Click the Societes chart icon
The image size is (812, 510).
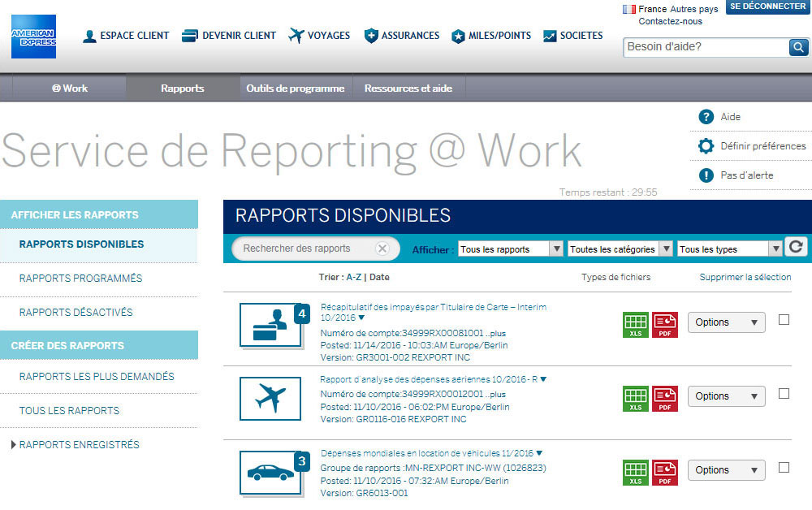[550, 36]
